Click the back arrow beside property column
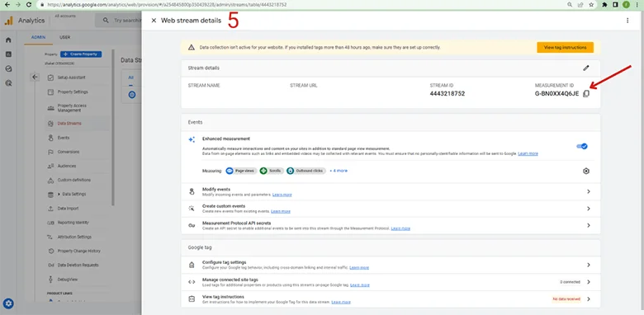The height and width of the screenshot is (315, 644). click(x=35, y=77)
